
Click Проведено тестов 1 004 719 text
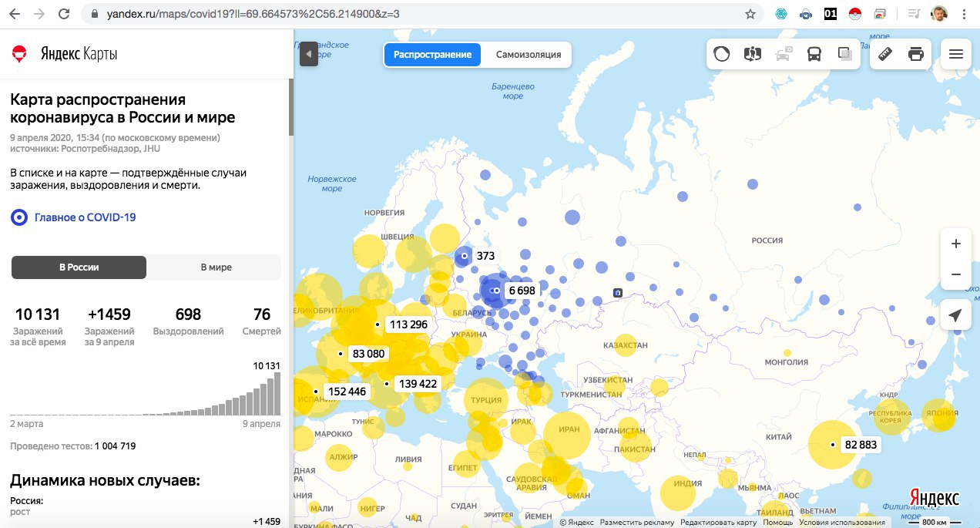73,446
